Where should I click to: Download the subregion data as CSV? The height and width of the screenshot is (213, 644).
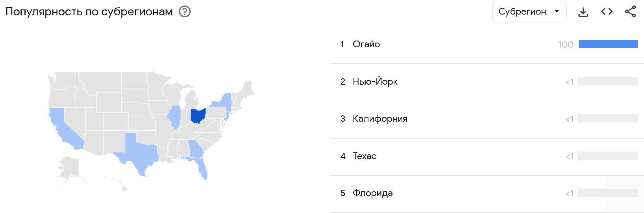(583, 12)
